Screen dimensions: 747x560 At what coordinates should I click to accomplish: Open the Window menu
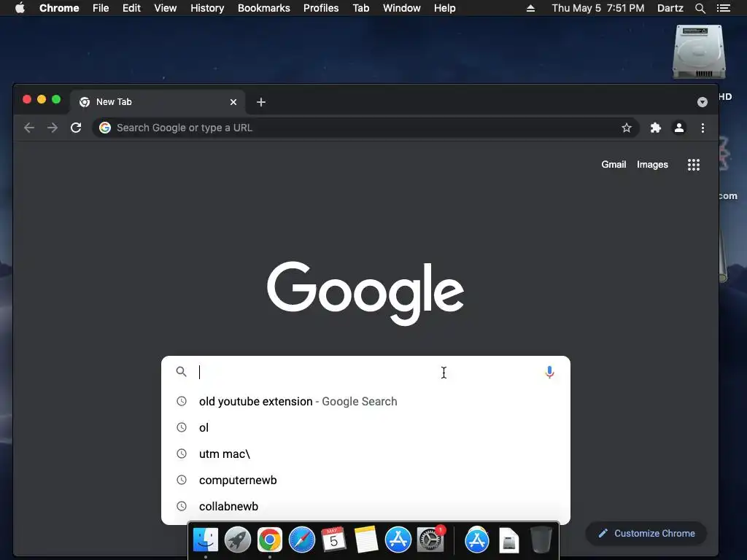click(x=402, y=8)
